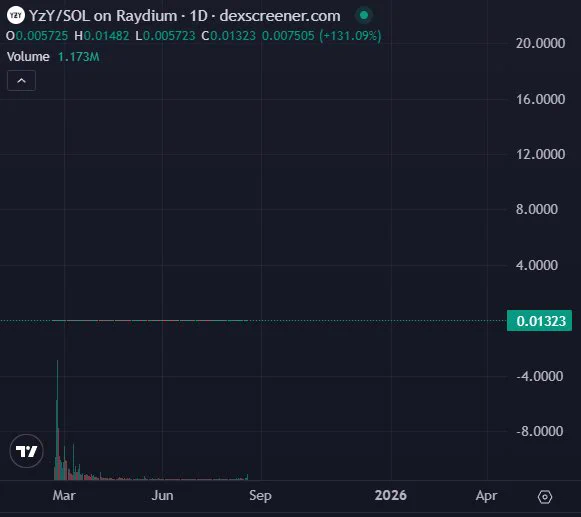The image size is (581, 517).
Task: Click the 12.0000 price axis label
Action: point(541,154)
